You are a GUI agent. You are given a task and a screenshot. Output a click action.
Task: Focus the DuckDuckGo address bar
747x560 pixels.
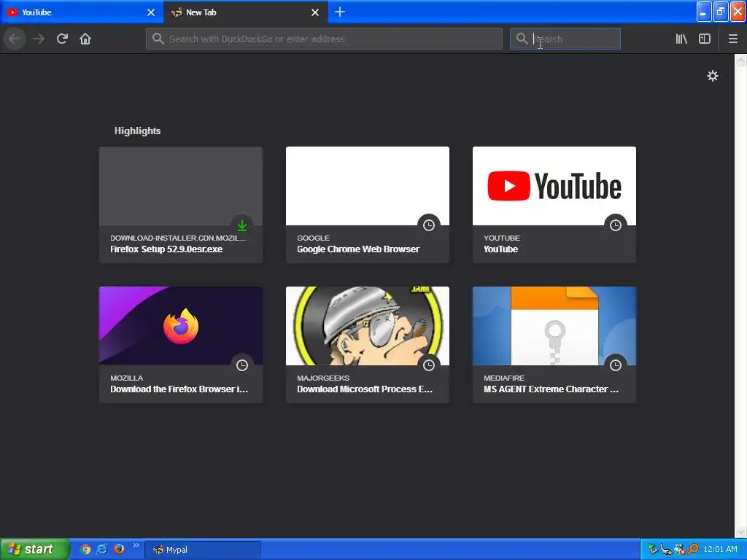324,39
